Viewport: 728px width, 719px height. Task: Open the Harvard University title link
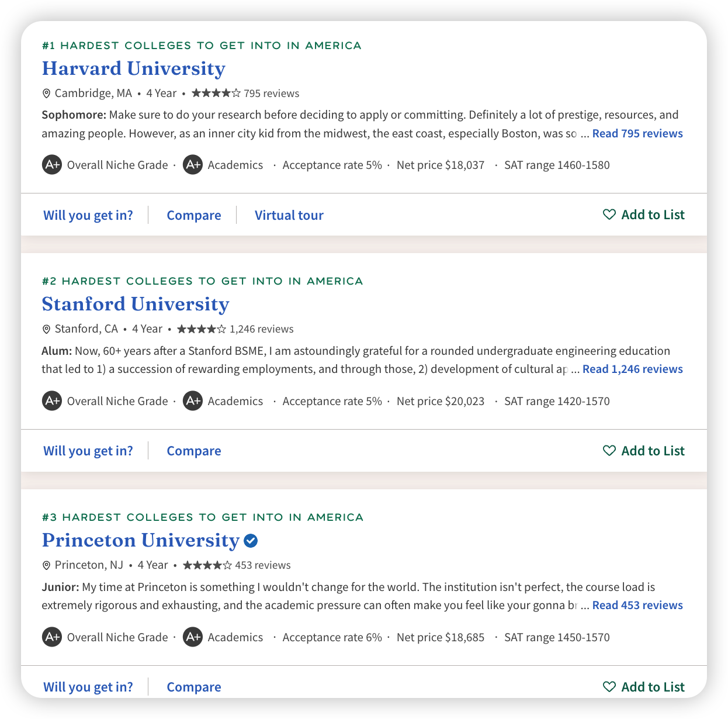(x=133, y=68)
